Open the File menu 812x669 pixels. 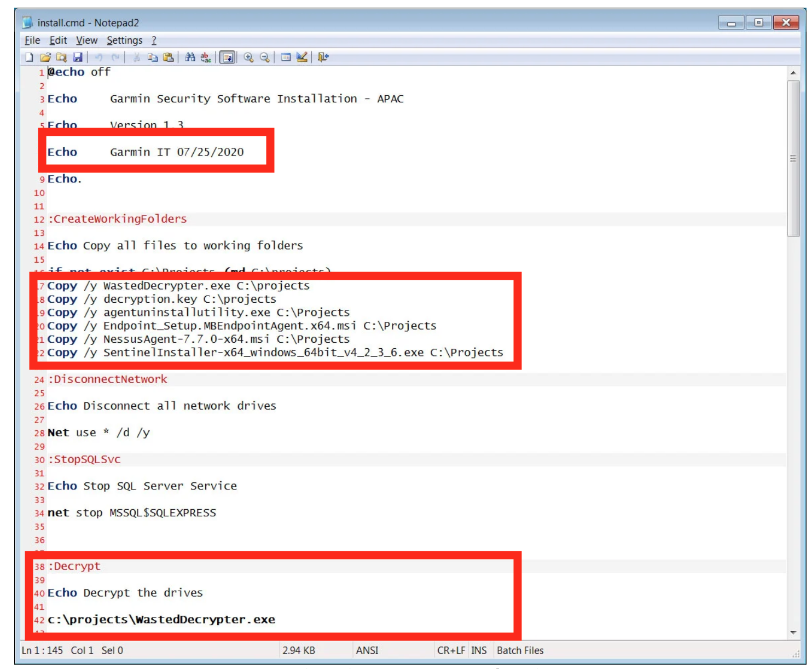[32, 41]
